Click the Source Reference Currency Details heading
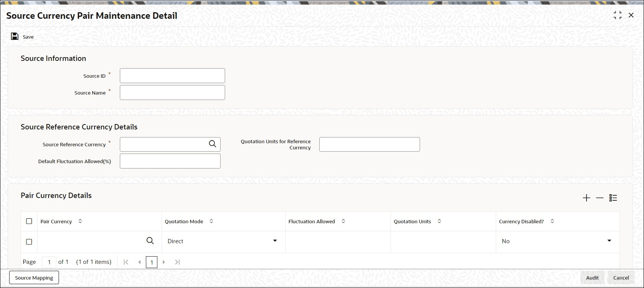This screenshot has width=644, height=288. (79, 127)
